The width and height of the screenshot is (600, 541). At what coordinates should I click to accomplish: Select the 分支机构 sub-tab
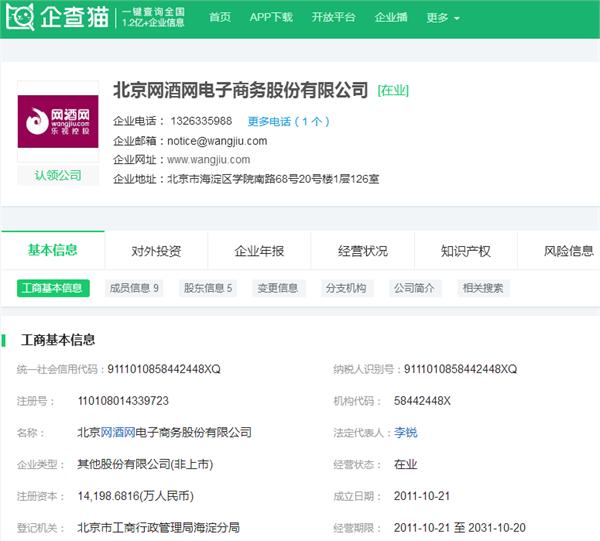tap(346, 288)
